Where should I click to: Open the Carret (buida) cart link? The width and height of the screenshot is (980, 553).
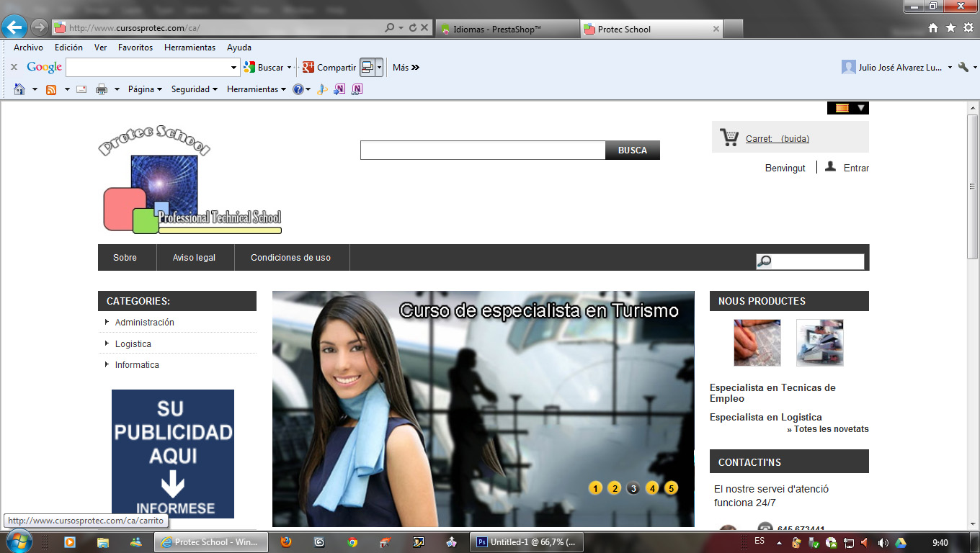tap(777, 139)
